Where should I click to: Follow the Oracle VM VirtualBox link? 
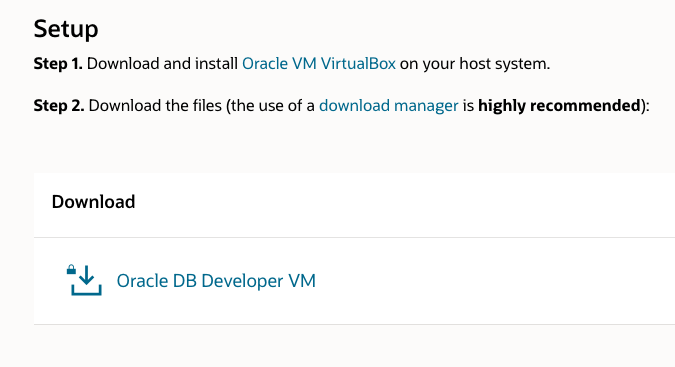point(319,64)
